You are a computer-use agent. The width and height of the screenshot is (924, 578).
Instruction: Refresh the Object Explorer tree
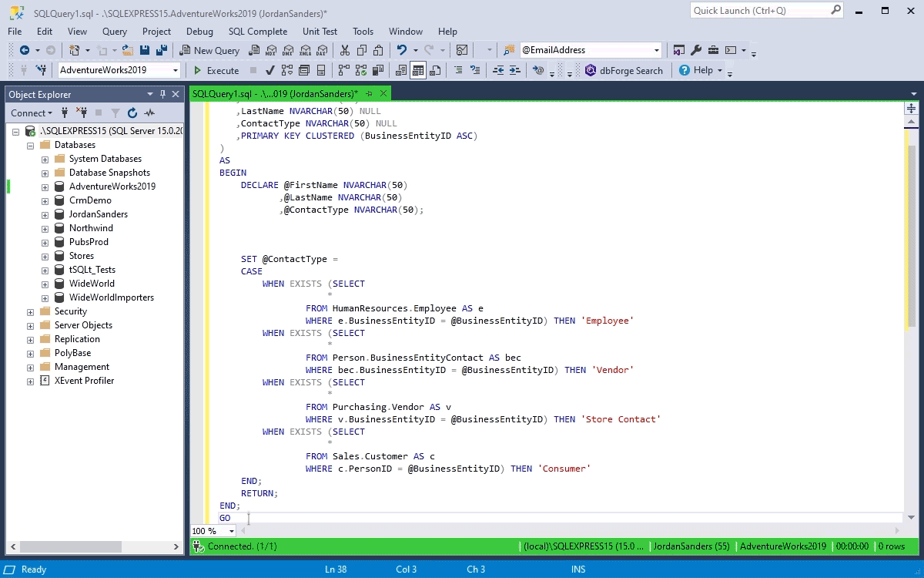[132, 113]
